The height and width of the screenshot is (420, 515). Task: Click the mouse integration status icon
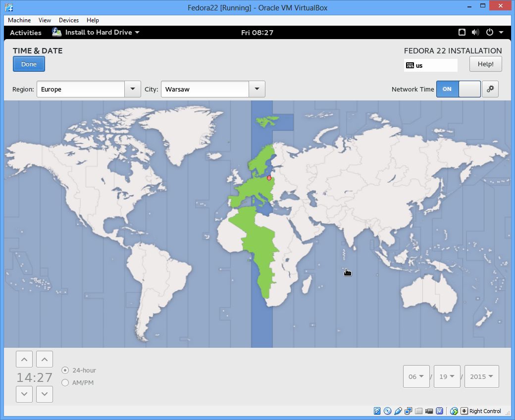(454, 411)
